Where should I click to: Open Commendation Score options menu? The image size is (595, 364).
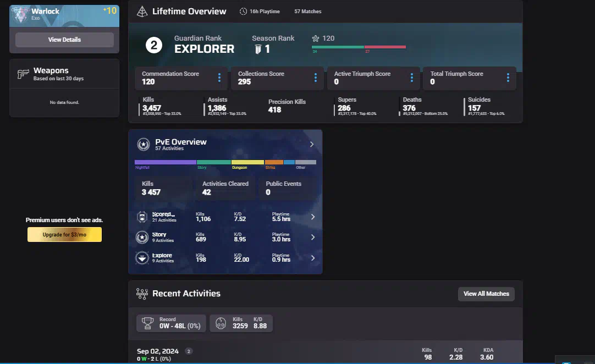(x=219, y=78)
